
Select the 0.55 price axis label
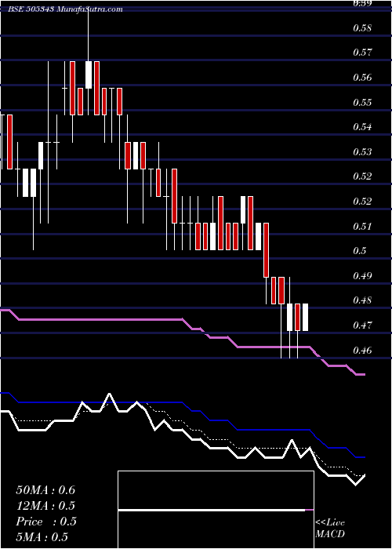click(362, 103)
